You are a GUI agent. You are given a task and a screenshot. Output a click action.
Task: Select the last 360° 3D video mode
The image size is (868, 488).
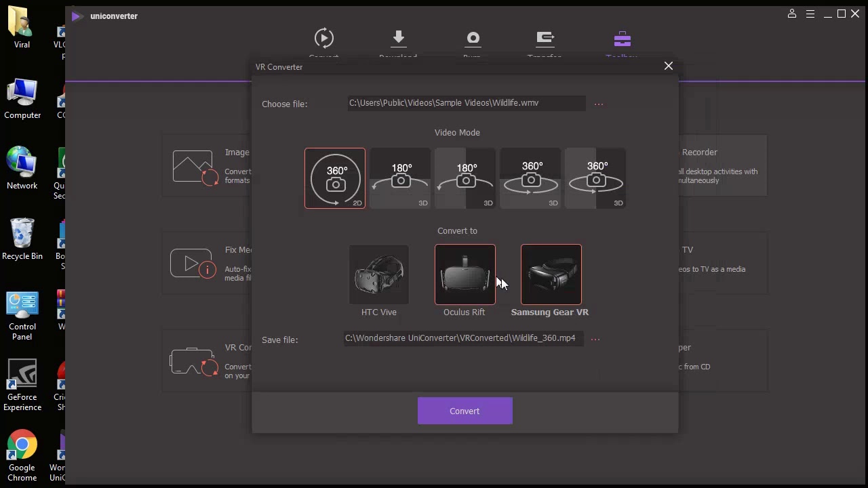pyautogui.click(x=595, y=178)
